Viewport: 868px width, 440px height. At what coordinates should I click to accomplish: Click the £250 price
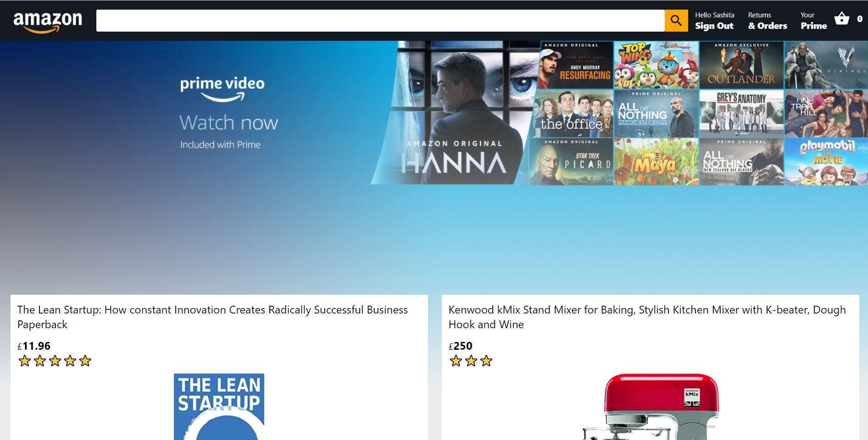pos(460,346)
